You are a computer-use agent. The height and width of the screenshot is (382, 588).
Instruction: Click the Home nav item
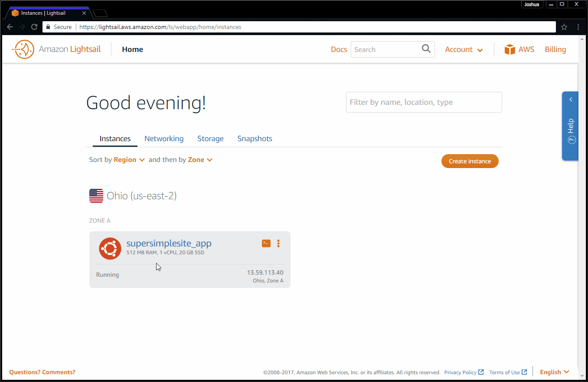click(x=132, y=49)
